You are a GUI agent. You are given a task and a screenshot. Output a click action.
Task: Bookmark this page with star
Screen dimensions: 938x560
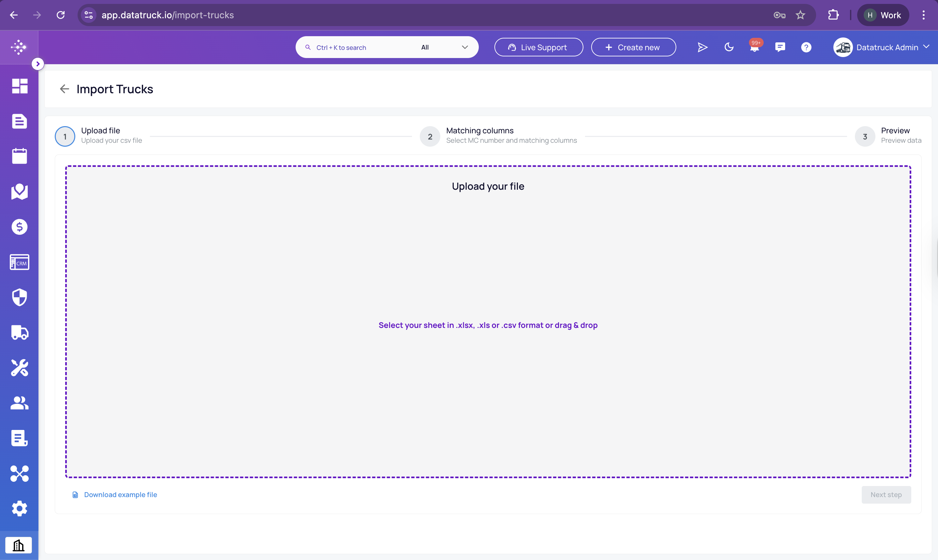point(800,15)
